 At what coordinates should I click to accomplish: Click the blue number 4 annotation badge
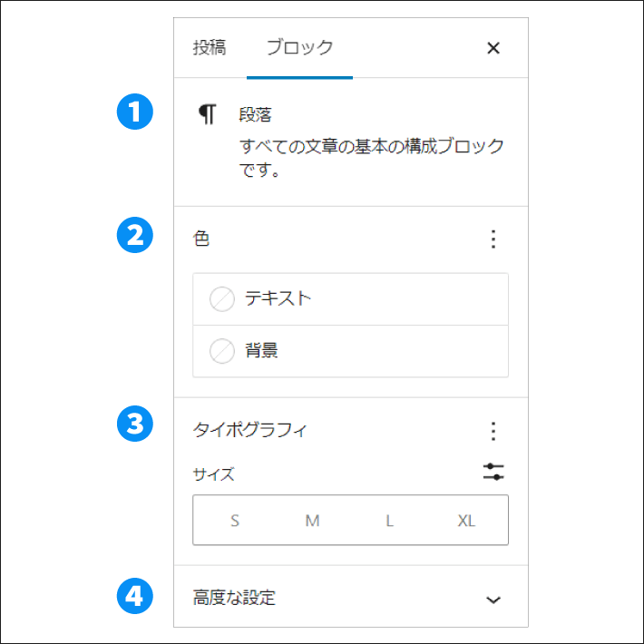(135, 596)
